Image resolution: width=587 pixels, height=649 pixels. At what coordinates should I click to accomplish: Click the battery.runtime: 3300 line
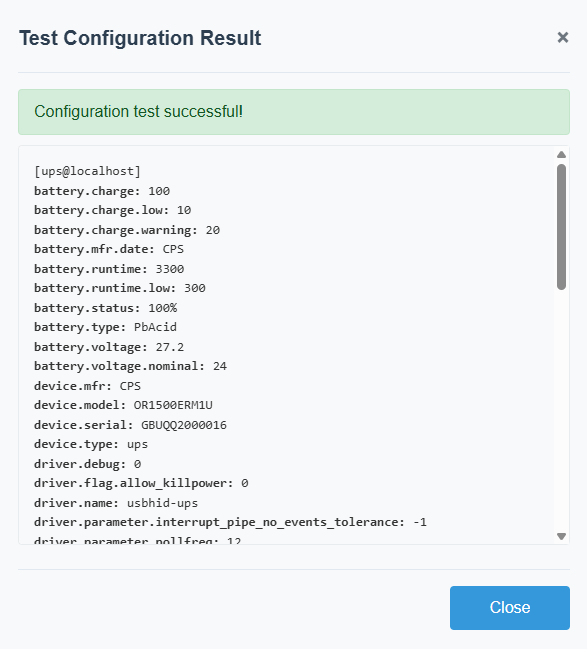pyautogui.click(x=109, y=269)
